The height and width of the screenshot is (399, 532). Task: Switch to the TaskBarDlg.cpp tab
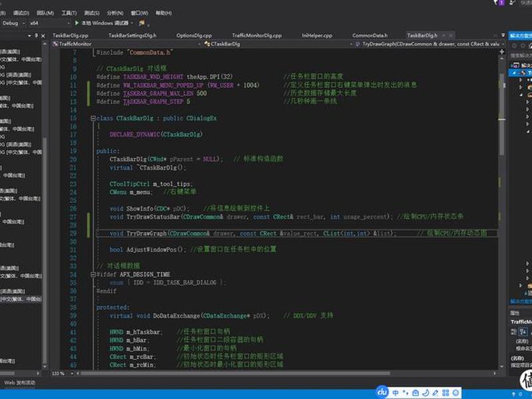point(70,35)
